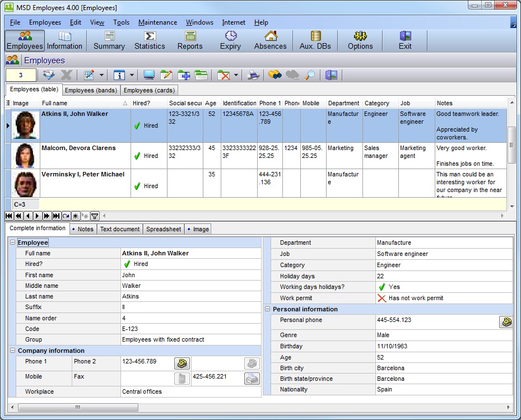Click the binoculars search icon
Screen dimensions: 521x420
click(x=275, y=75)
